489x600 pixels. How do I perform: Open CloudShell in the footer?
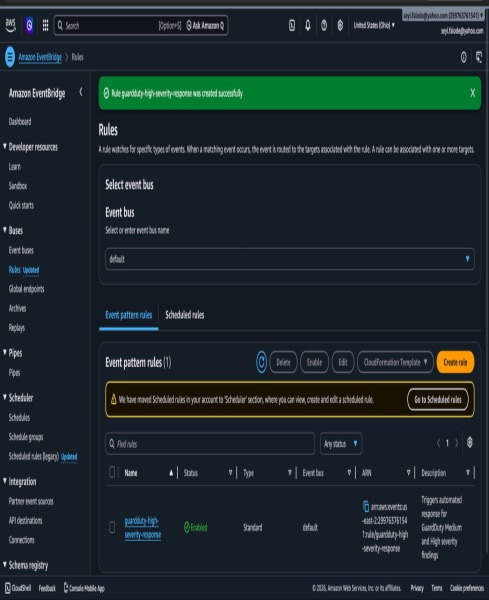(x=18, y=588)
